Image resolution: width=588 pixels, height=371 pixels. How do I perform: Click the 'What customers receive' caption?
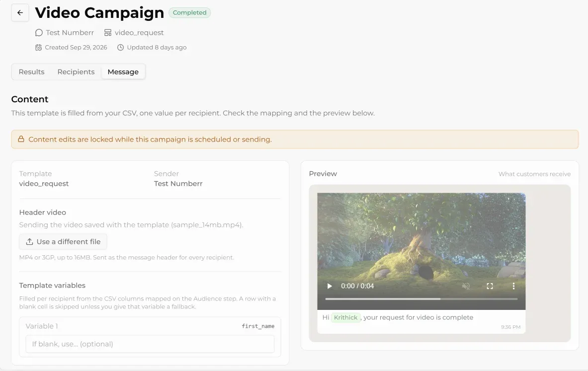coord(534,174)
